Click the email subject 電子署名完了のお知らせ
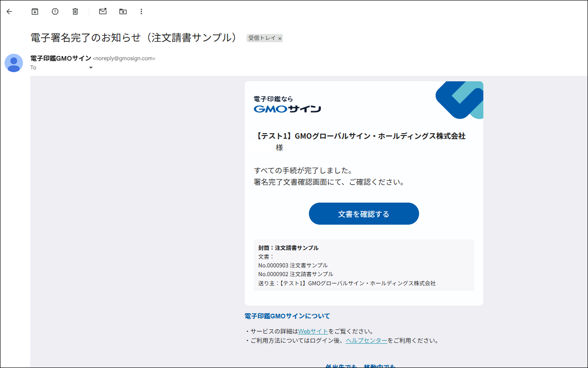 pyautogui.click(x=133, y=38)
